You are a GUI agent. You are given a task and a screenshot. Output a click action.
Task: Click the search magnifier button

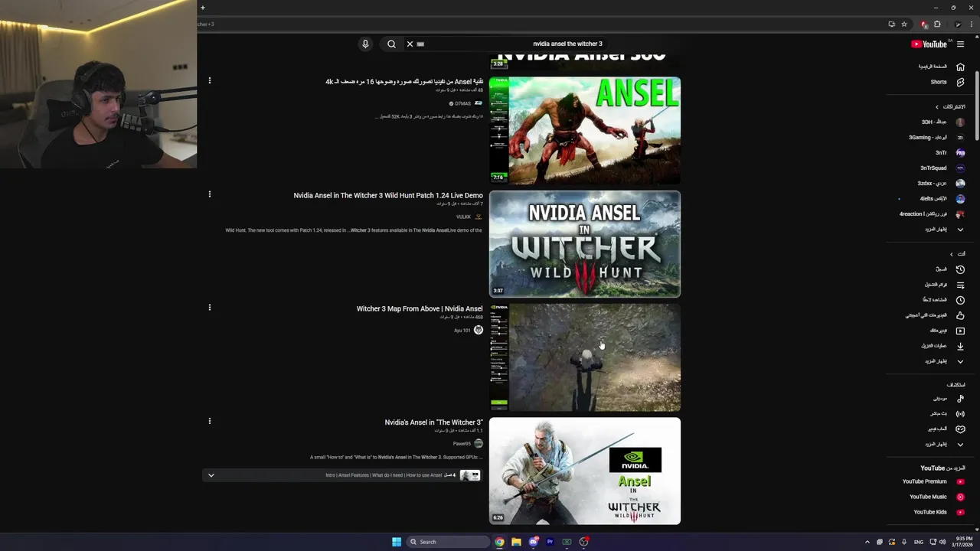[x=391, y=44]
